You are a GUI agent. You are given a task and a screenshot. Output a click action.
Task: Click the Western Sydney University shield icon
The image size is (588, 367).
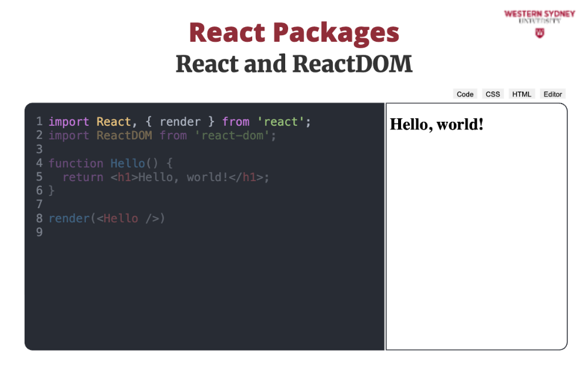539,33
